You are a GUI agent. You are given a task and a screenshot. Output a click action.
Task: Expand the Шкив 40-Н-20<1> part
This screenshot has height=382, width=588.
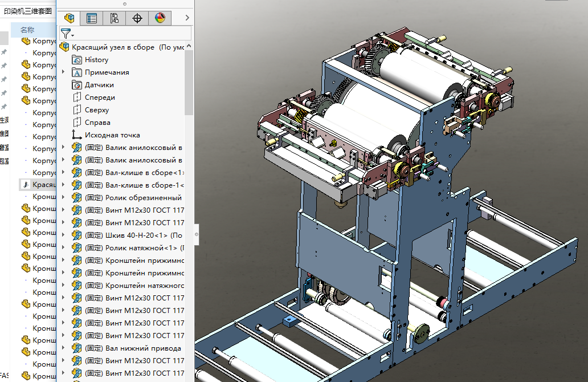point(63,235)
